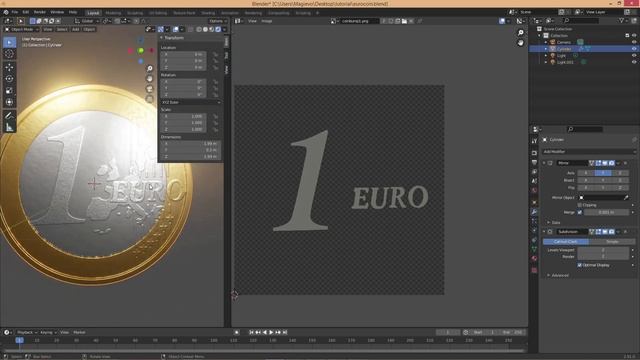Open the Modifier properties wrench tab
640x360 pixels.
click(x=534, y=212)
